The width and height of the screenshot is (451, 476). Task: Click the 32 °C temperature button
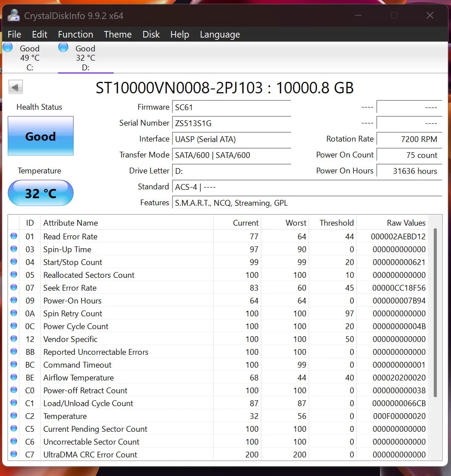pyautogui.click(x=41, y=193)
